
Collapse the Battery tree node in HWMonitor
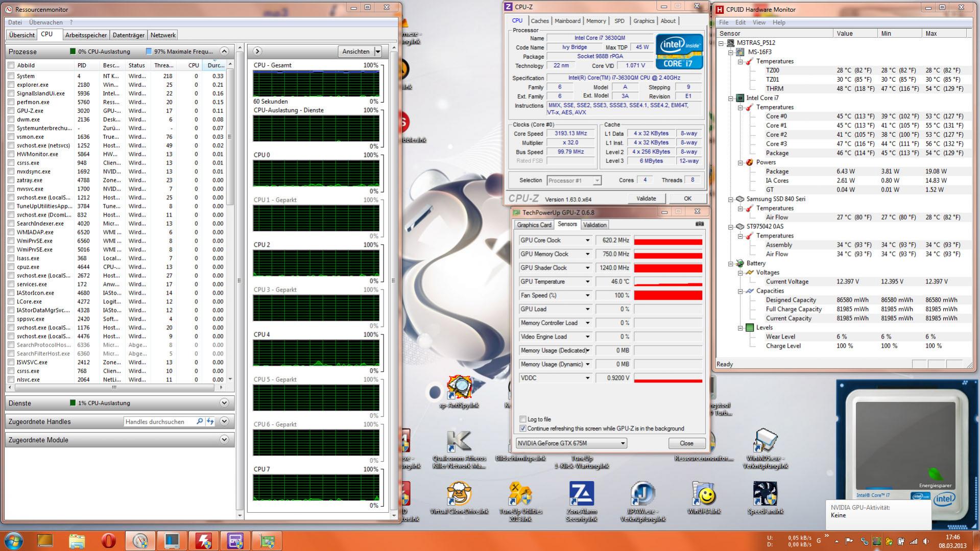click(731, 263)
